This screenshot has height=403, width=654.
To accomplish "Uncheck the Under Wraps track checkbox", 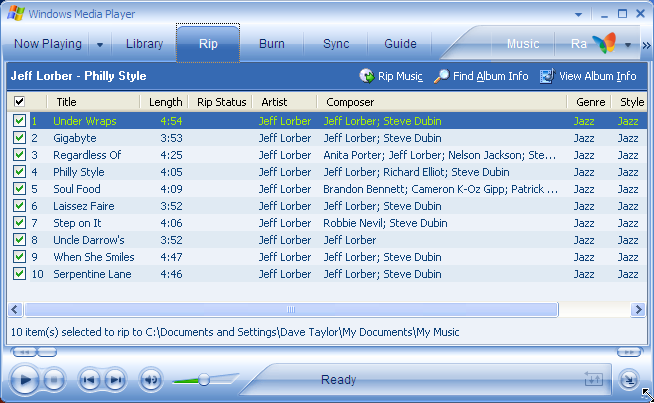I will [x=19, y=121].
